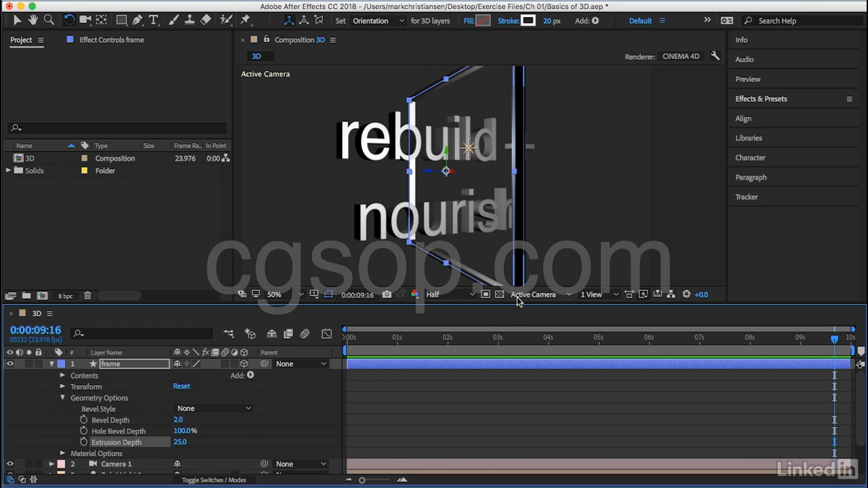868x488 pixels.
Task: Show channel and color management settings
Action: point(414,294)
